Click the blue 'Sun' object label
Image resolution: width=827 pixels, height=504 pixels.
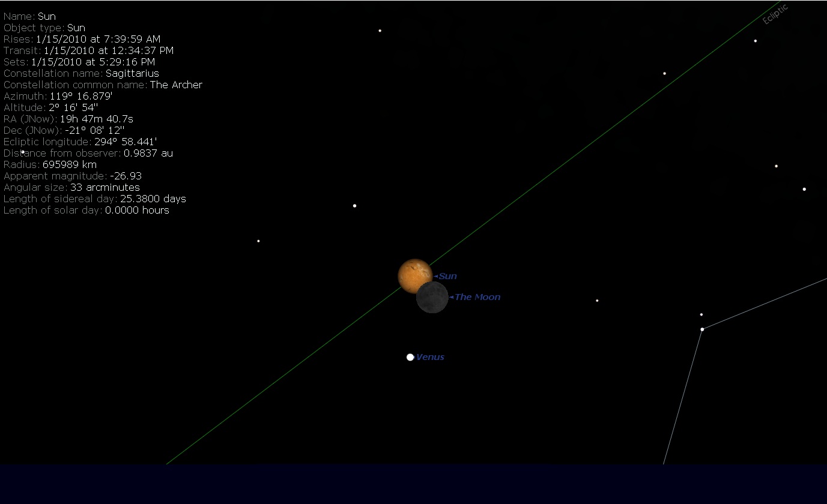447,276
